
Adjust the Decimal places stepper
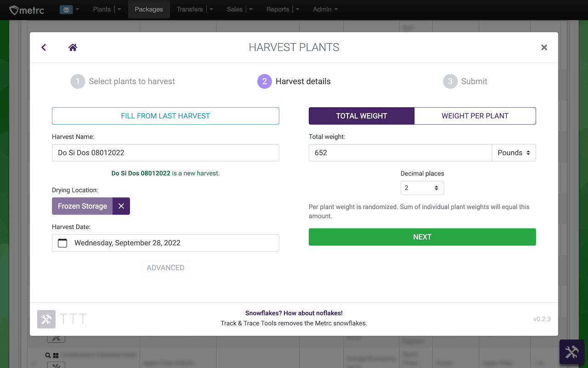[x=422, y=188]
